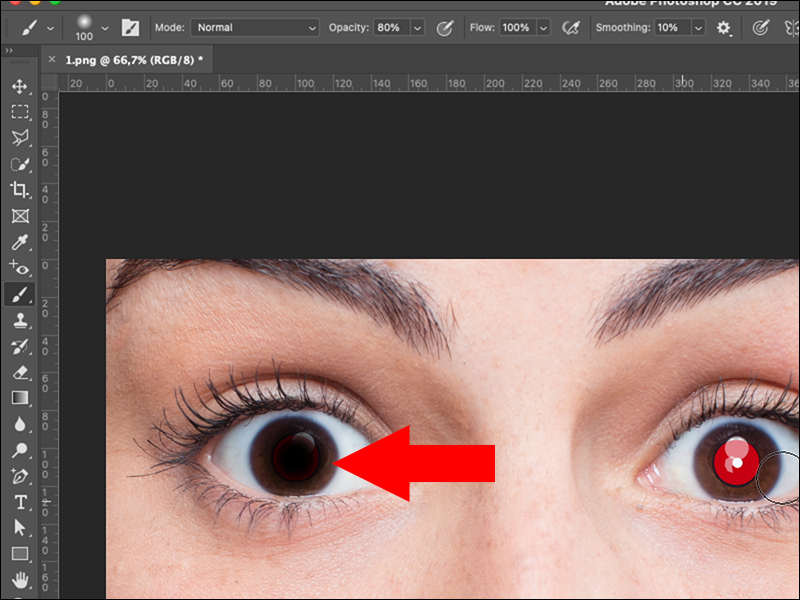Enable airbrush-style build-up
Image resolution: width=800 pixels, height=600 pixels.
click(x=570, y=28)
